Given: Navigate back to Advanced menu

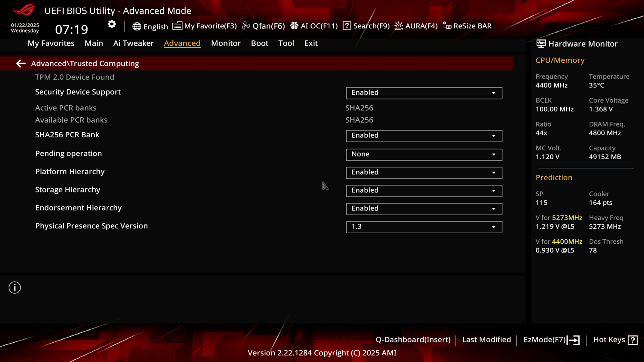Looking at the screenshot, I should coord(21,63).
